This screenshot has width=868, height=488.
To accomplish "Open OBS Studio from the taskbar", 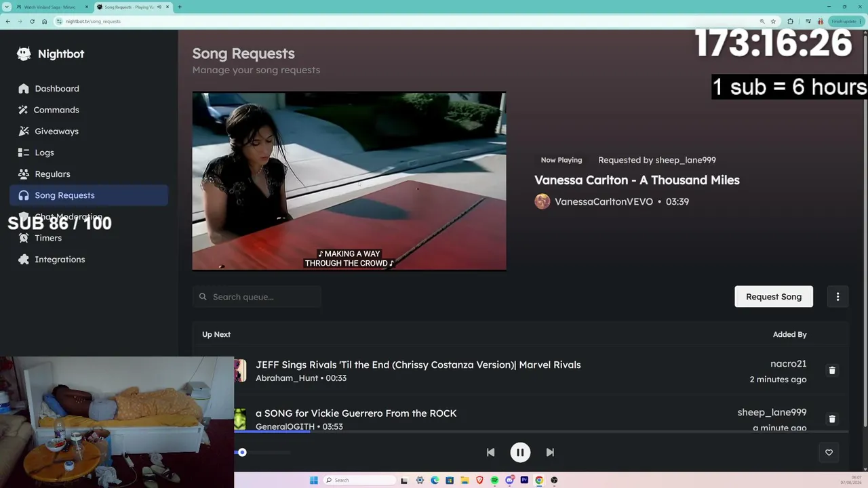I will tap(554, 480).
